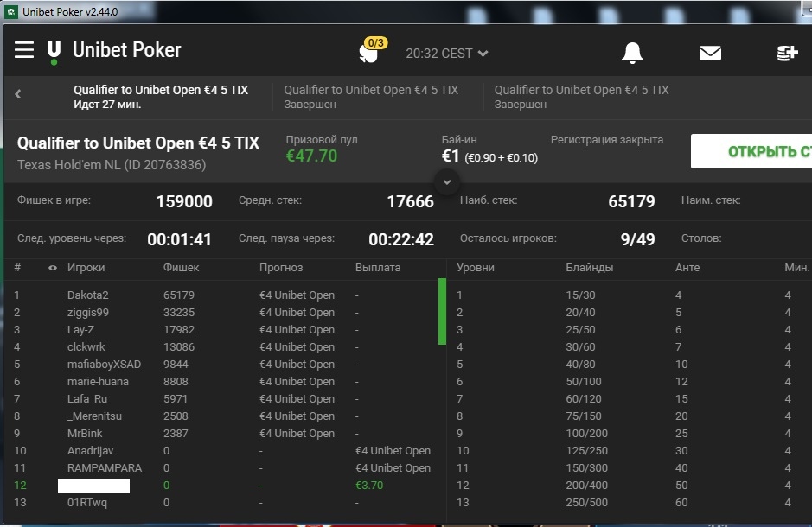Select player mafiaboyXSAD
Viewport: 812px width, 527px height.
point(104,364)
